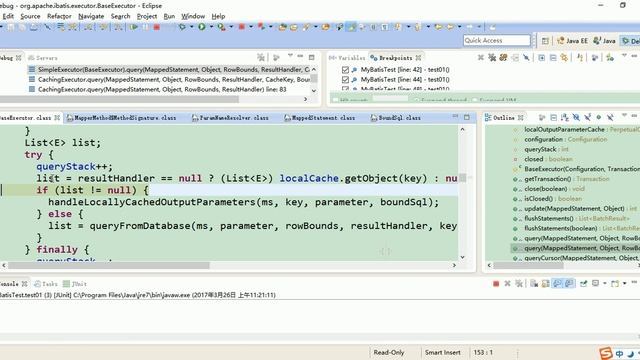Click the Chinese input mode indicator in the tray
Viewport: 640px width, 360px height.
point(620,354)
